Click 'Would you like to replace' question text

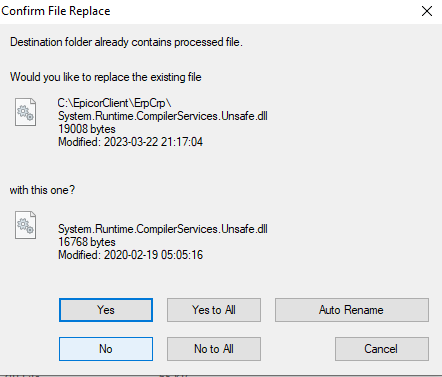click(x=106, y=77)
